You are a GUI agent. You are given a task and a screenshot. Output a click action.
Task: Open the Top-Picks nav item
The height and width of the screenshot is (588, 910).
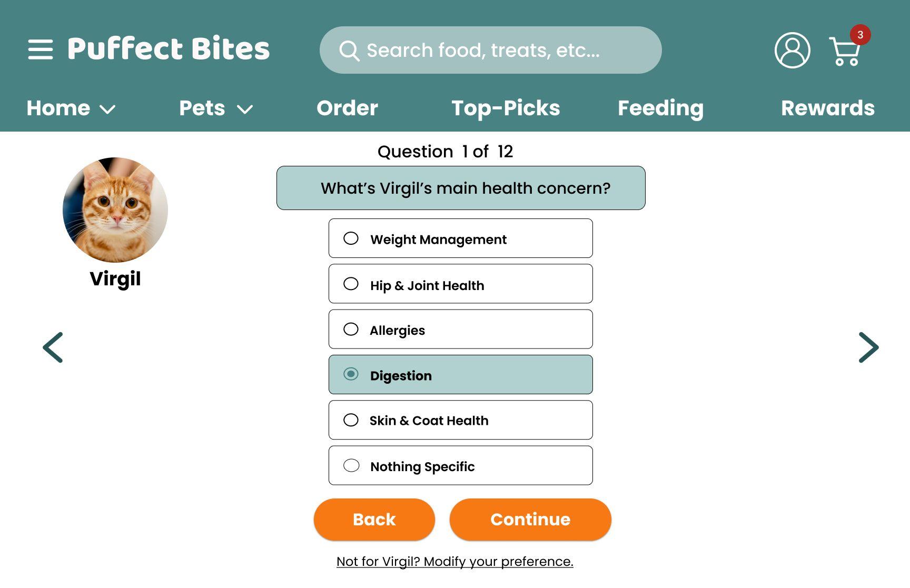(x=506, y=108)
